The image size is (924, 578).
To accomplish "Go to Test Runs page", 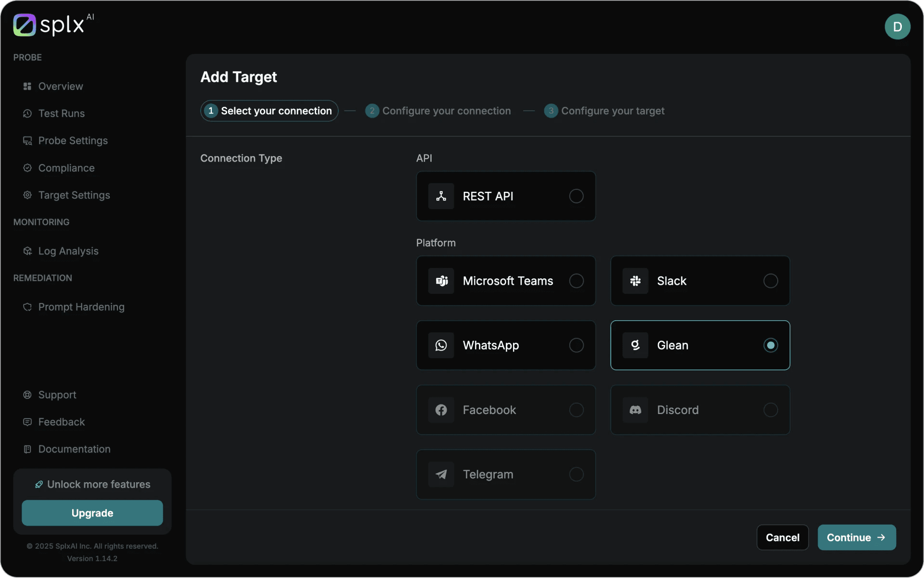I will click(62, 113).
